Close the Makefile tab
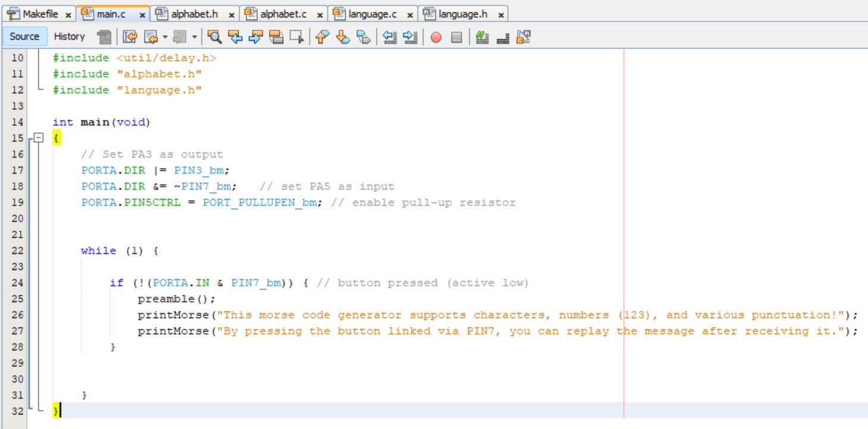This screenshot has width=868, height=429. 68,14
